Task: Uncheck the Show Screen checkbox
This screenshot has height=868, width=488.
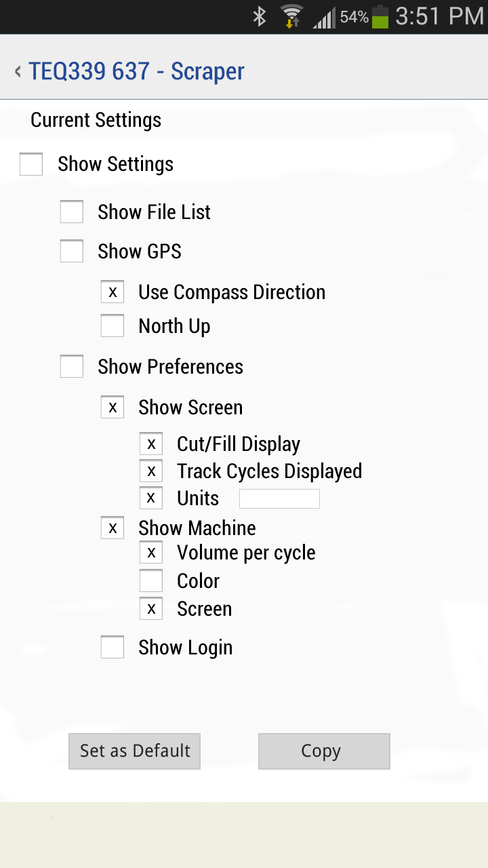Action: coord(113,407)
